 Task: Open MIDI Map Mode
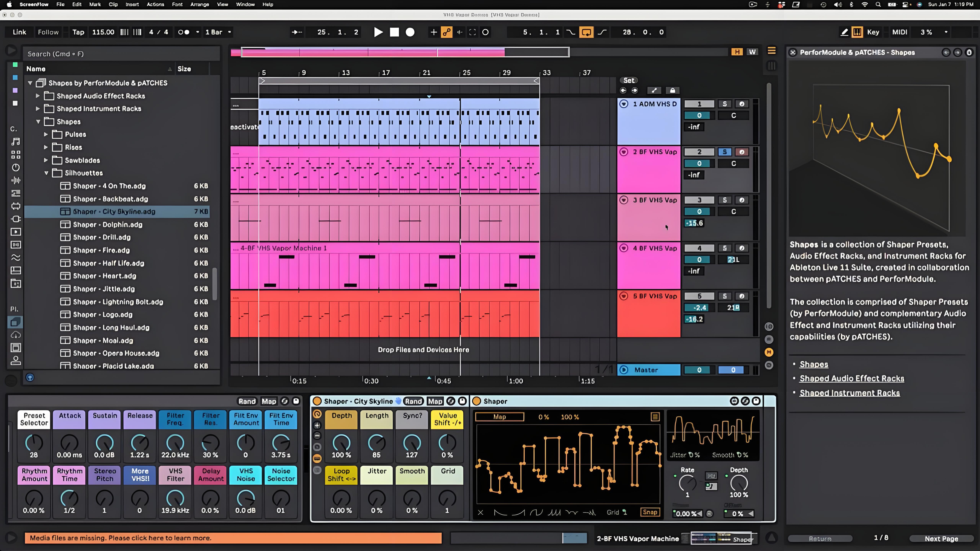point(900,32)
